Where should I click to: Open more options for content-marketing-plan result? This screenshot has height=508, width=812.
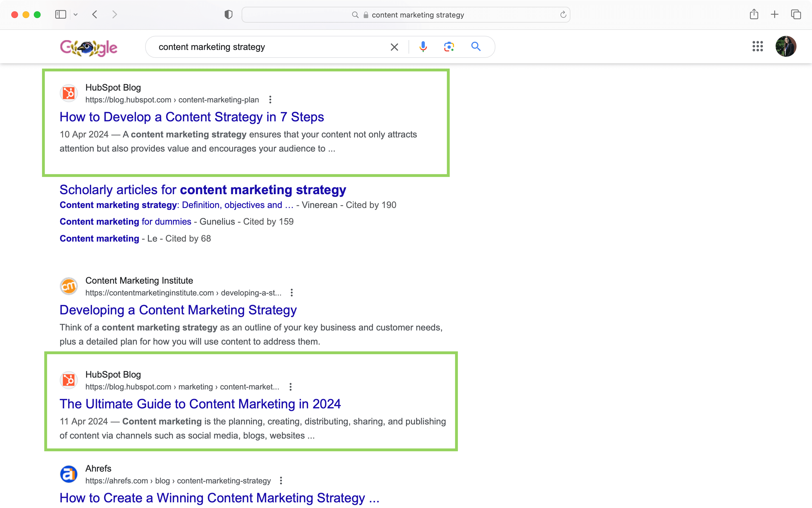(270, 100)
